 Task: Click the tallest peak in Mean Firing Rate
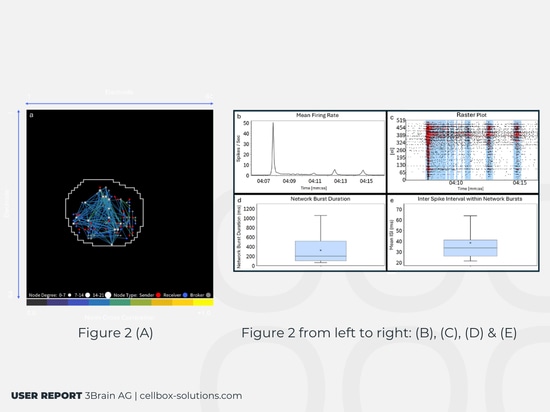pos(273,123)
